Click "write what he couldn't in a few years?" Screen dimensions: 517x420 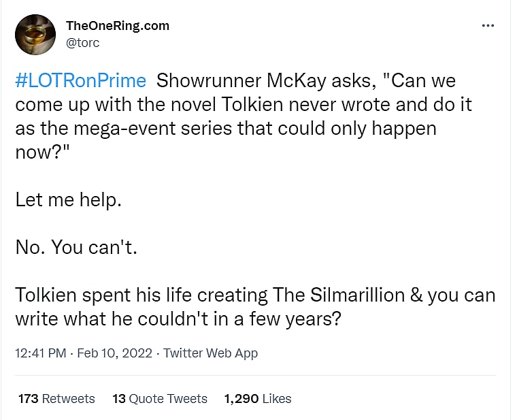[x=178, y=319]
